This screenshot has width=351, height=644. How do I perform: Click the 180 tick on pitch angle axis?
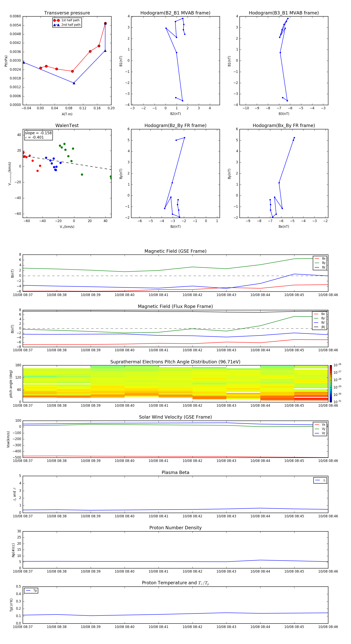[18, 365]
